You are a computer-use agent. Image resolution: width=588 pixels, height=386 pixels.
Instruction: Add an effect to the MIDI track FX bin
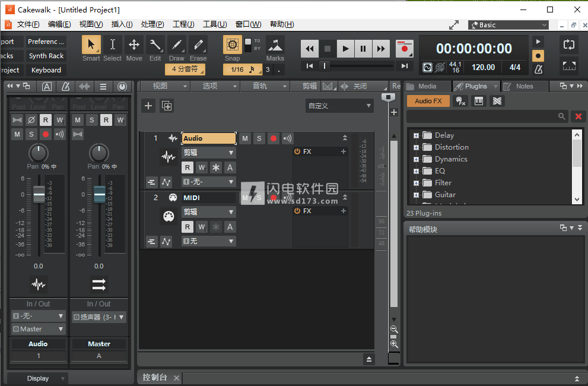(x=343, y=211)
